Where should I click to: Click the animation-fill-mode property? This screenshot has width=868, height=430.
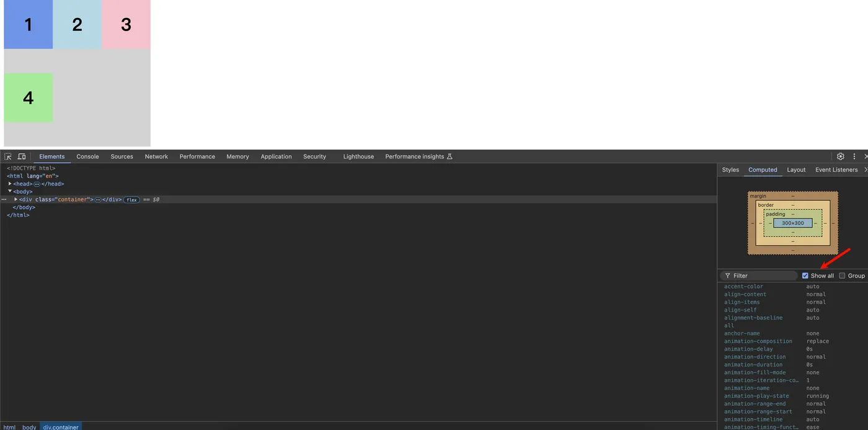click(755, 372)
